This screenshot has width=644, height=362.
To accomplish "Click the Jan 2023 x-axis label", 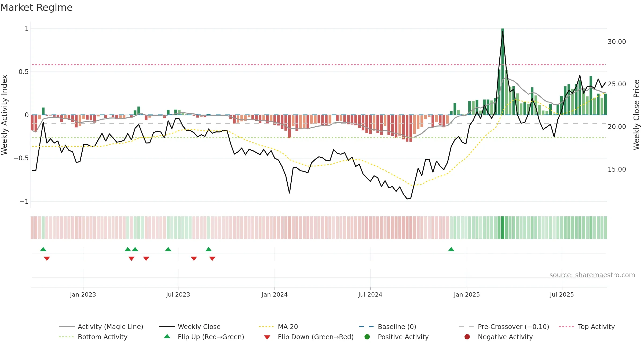I will tap(83, 294).
